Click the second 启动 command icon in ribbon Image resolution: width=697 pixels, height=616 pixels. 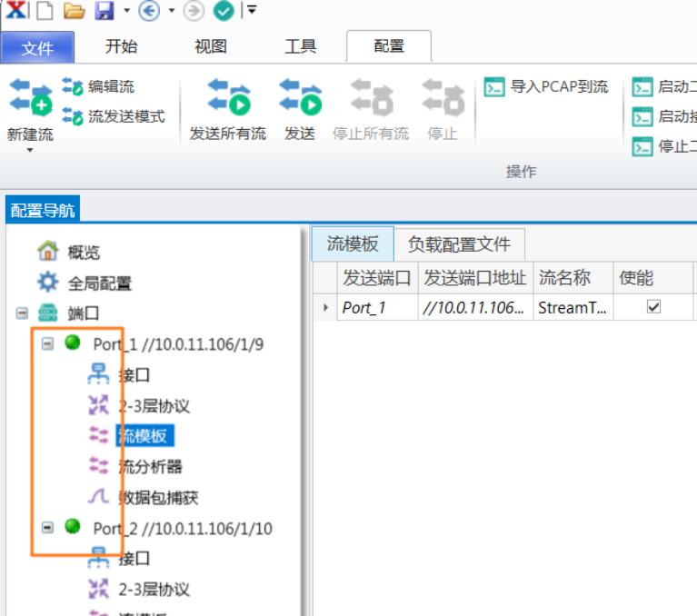(x=642, y=117)
